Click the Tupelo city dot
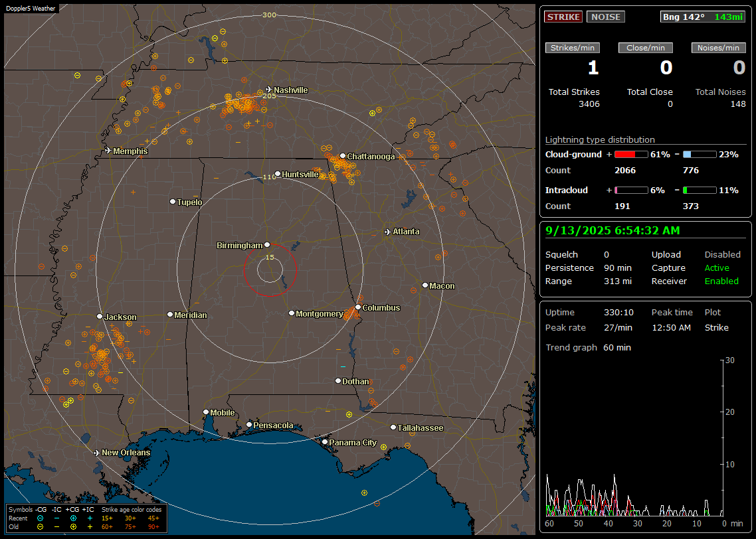The width and height of the screenshot is (756, 539). tap(173, 201)
